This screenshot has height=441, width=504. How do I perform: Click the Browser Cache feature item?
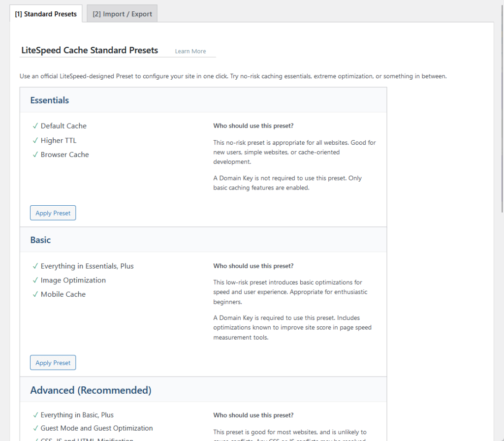[x=64, y=155]
